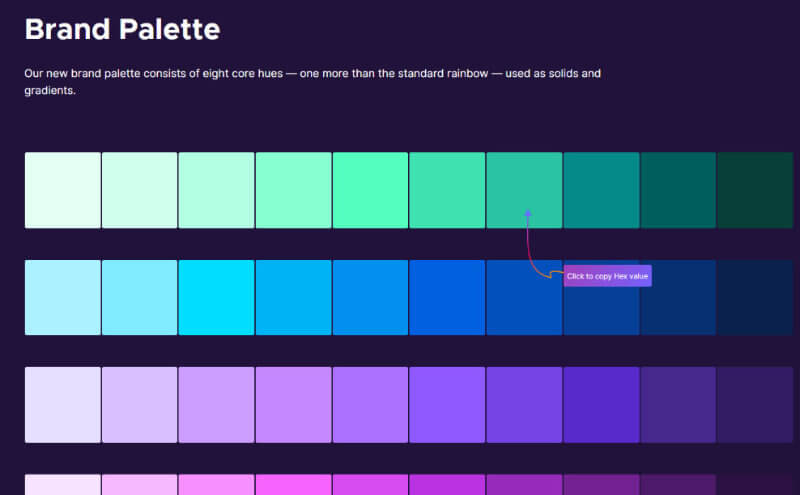Copy the fifth azure swatch in blue row
The width and height of the screenshot is (800, 495).
pyautogui.click(x=370, y=298)
